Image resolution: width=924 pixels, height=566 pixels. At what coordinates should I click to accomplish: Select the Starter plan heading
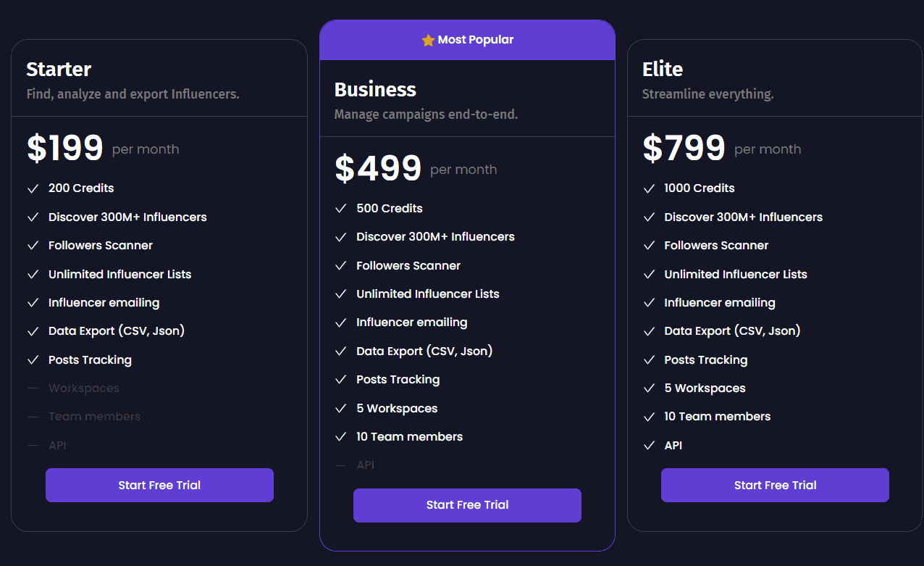pos(59,69)
